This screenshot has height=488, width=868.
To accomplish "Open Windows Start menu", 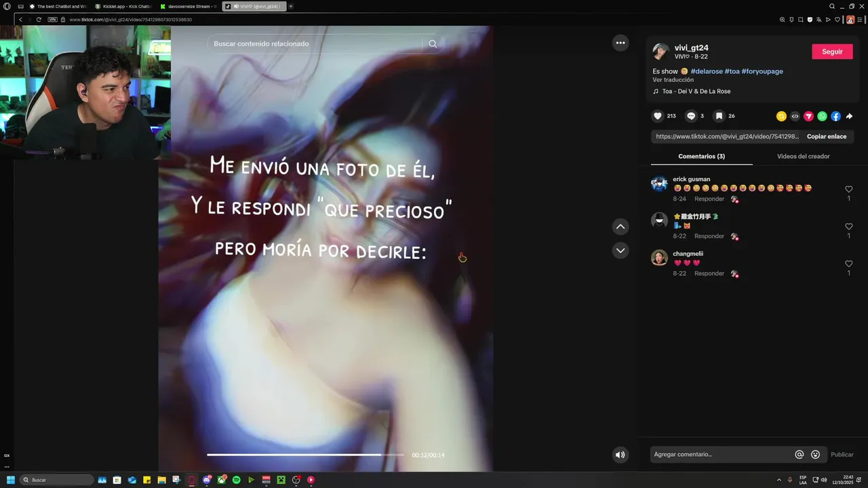I will click(x=10, y=480).
